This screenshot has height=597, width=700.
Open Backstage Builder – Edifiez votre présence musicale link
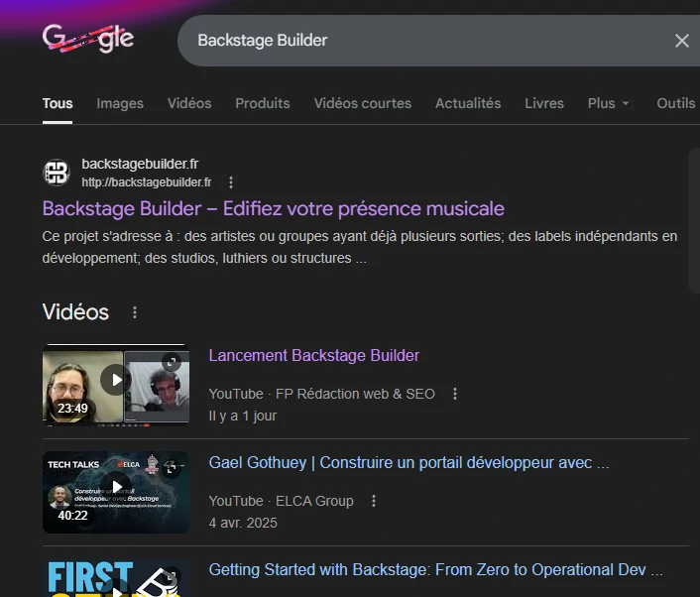[x=274, y=208]
